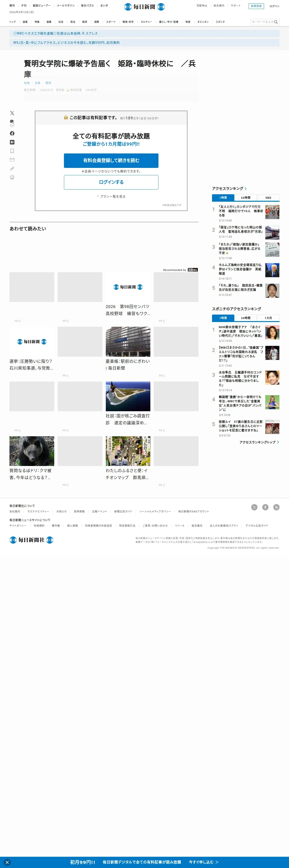Open footer Facebook social icon
Image resolution: width=289 pixels, height=868 pixels.
click(x=265, y=507)
